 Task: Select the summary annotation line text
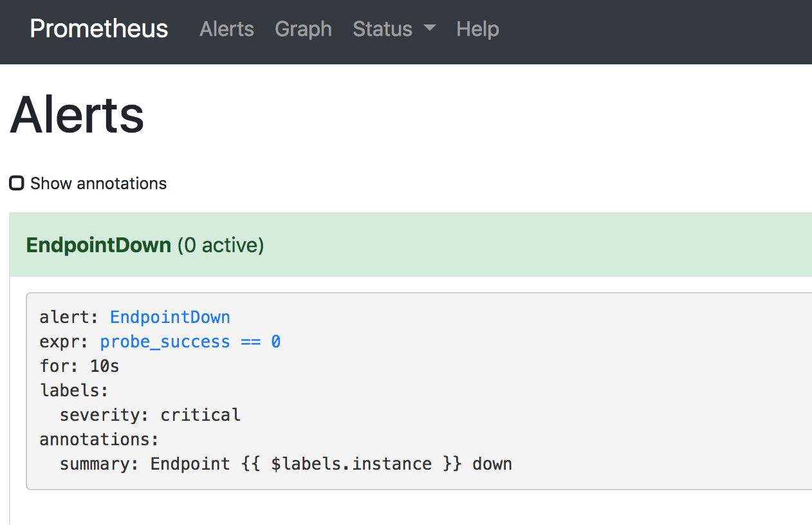(286, 464)
